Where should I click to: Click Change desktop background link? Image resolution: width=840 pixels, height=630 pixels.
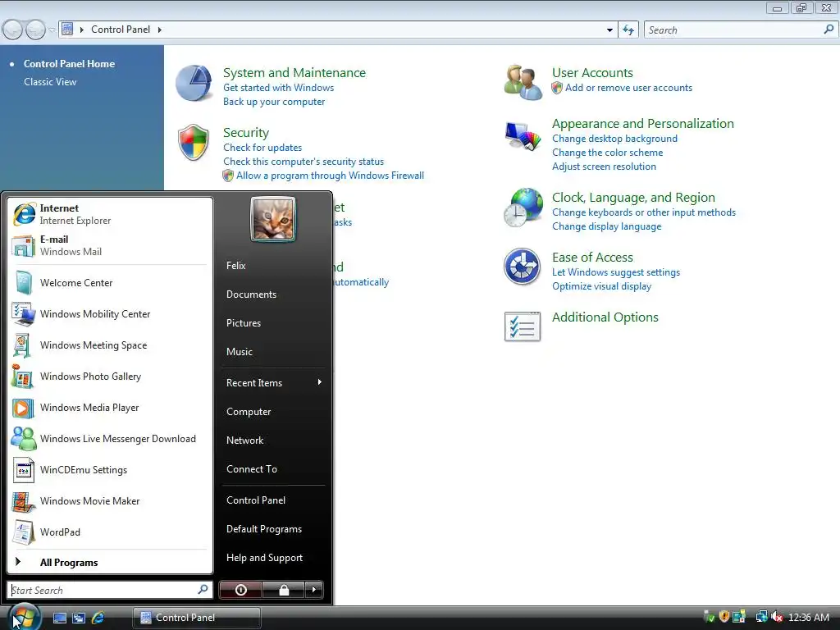coord(615,139)
